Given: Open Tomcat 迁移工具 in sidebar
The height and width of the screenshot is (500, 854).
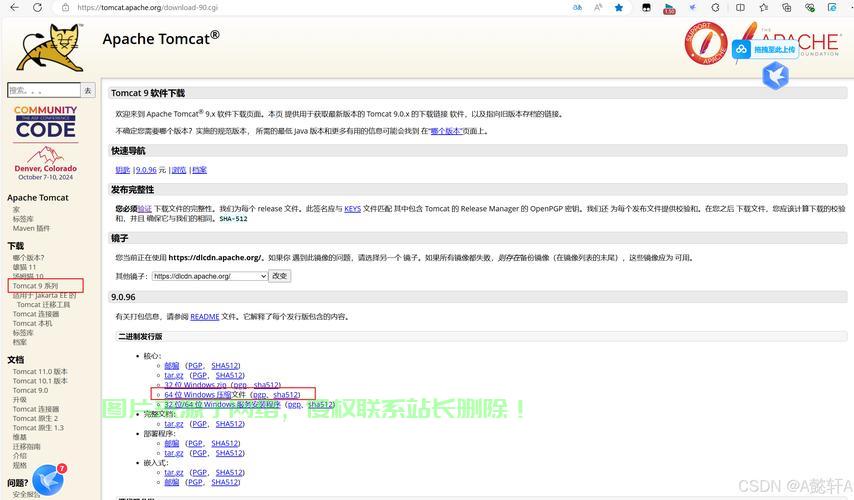Looking at the screenshot, I should coord(44,304).
